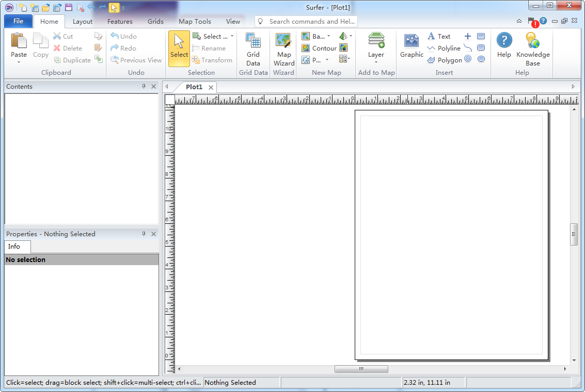This screenshot has width=585, height=392.
Task: Select the Rectangle drawing tool
Action: tap(481, 36)
